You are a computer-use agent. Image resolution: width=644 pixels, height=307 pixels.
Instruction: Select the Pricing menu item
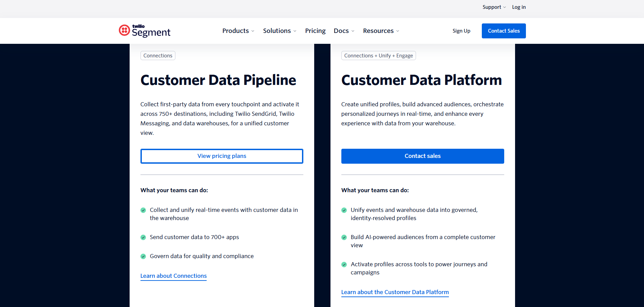point(315,31)
